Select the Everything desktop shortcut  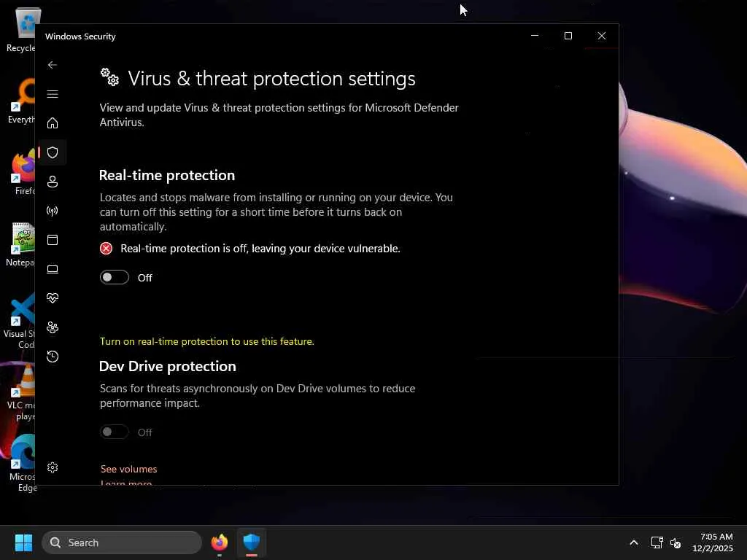tap(20, 101)
